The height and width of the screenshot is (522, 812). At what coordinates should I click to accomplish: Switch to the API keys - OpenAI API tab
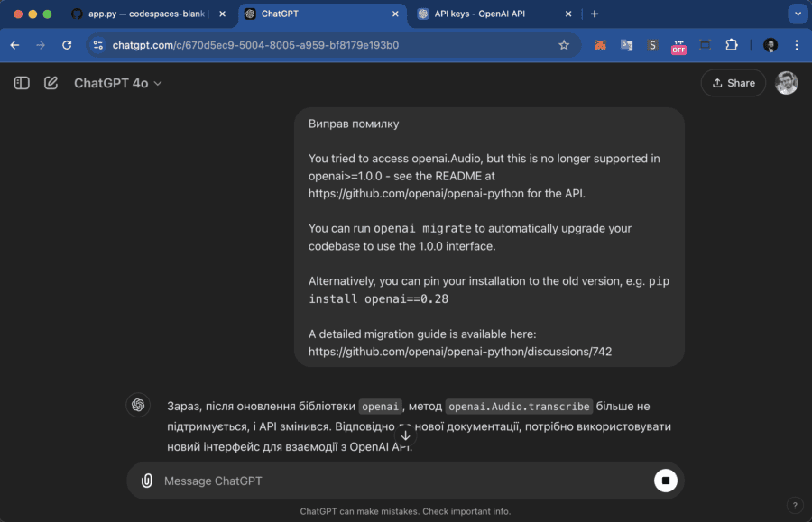click(487, 14)
